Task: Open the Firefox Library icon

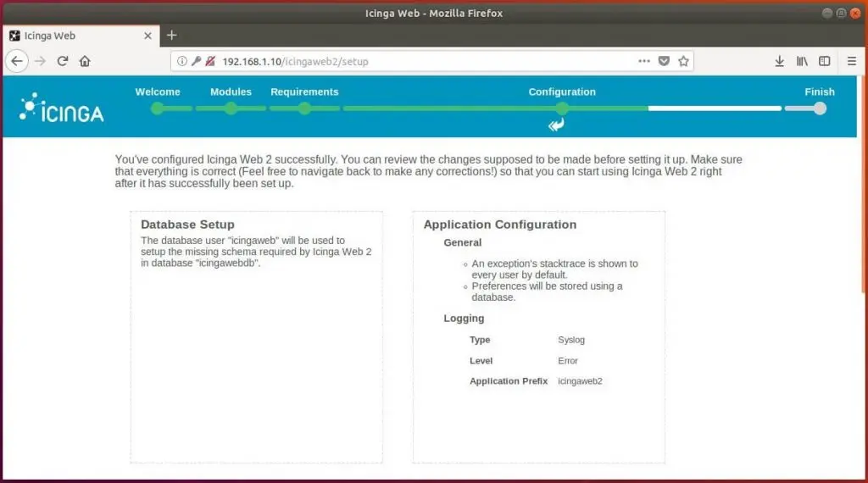Action: (x=802, y=61)
